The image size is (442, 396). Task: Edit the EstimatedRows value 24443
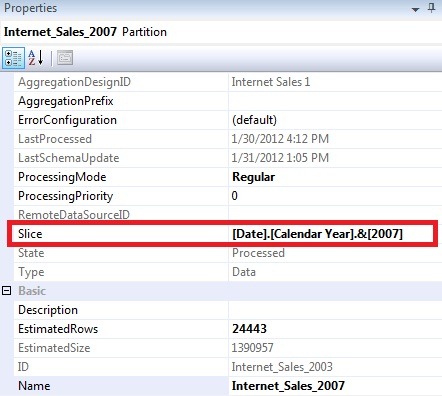[x=249, y=329]
